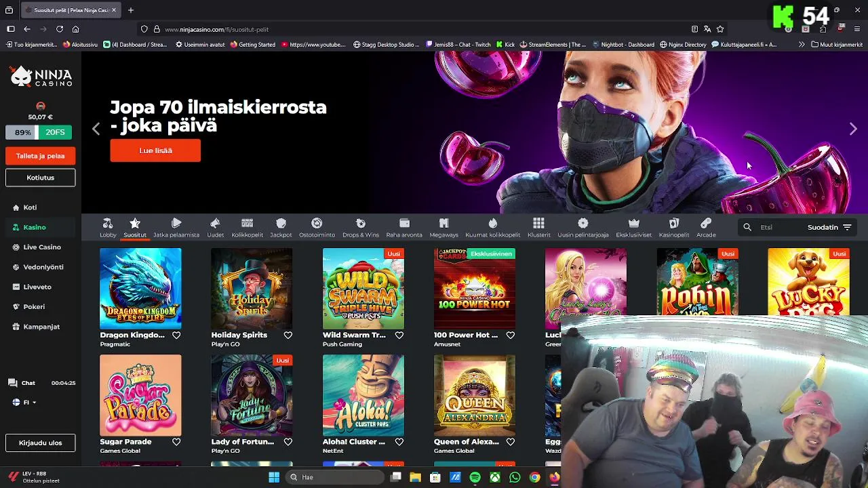Expand the bookmarks overflow chevron
The width and height of the screenshot is (868, 488).
(802, 45)
